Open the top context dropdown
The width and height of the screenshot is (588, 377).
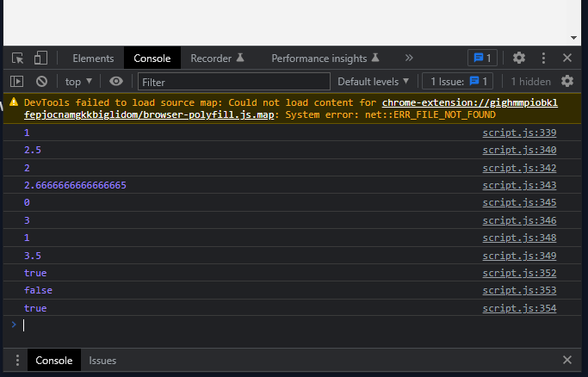78,82
